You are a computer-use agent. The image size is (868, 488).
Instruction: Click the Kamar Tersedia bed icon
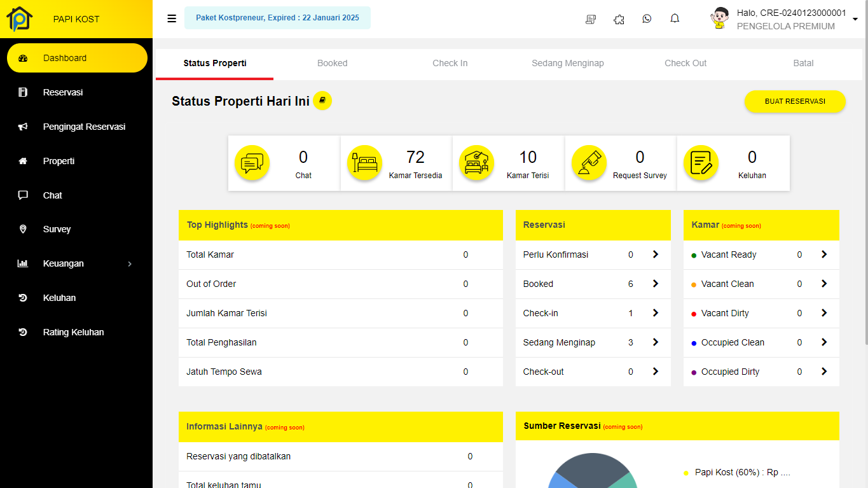[364, 163]
